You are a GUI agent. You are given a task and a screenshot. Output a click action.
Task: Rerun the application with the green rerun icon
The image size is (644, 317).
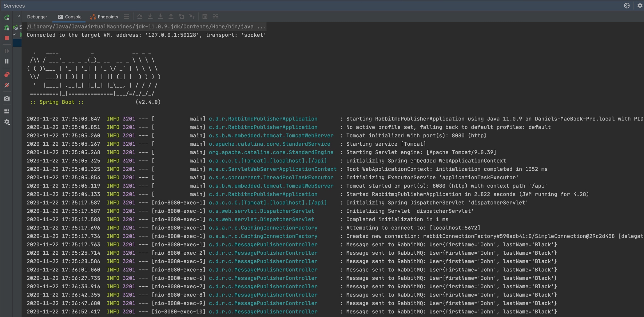(7, 17)
